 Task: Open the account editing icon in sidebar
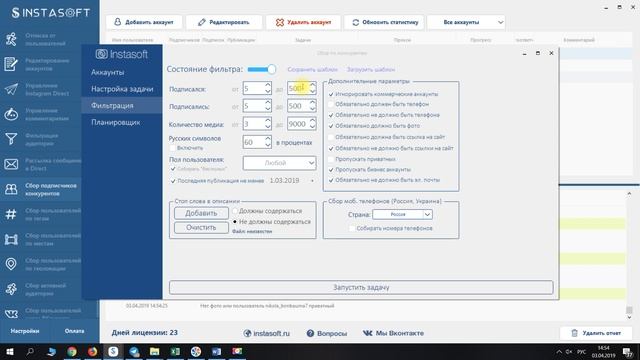(11, 64)
